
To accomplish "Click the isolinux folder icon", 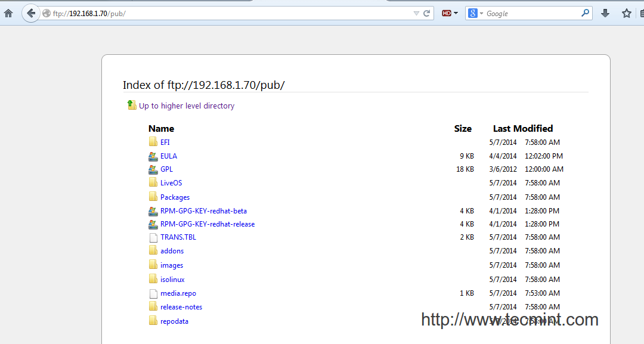I will 153,279.
